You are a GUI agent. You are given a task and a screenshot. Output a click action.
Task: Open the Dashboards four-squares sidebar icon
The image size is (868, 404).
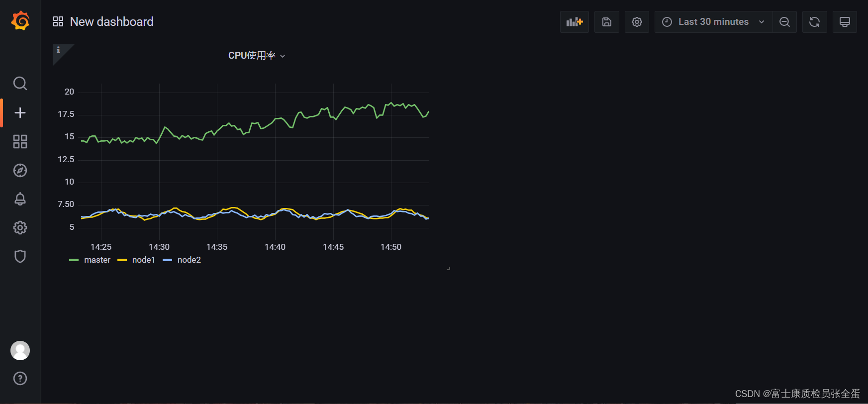point(20,142)
